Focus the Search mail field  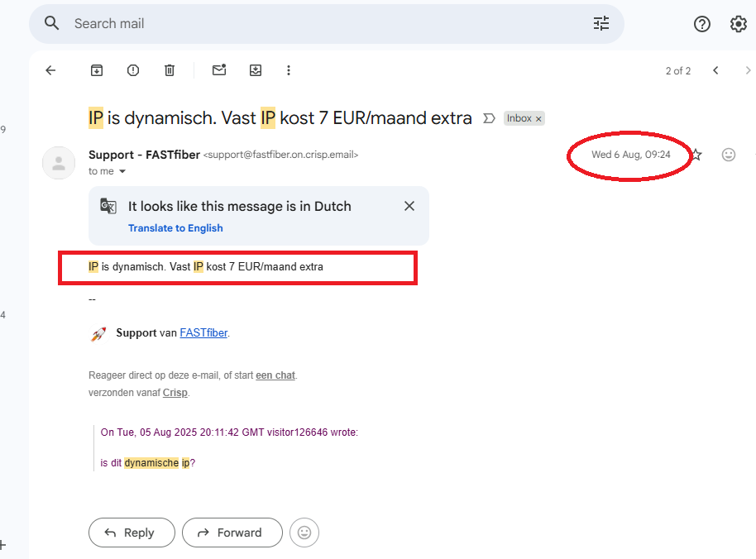(327, 24)
